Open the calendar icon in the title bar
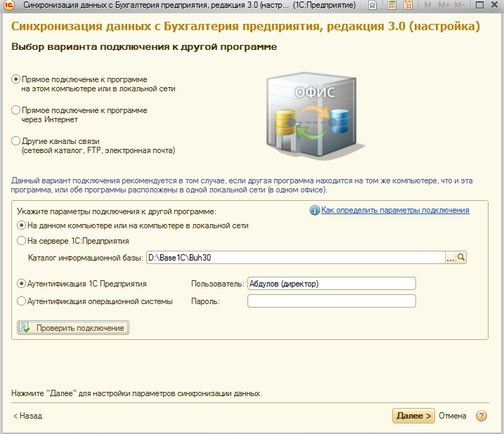Viewport: 504px width, 434px height. click(x=408, y=6)
